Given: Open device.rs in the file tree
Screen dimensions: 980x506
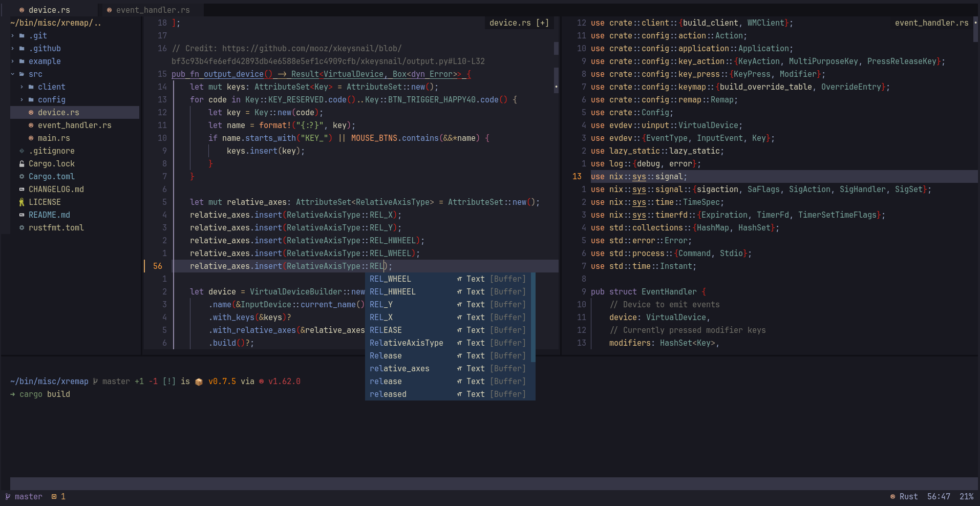Looking at the screenshot, I should coord(58,112).
